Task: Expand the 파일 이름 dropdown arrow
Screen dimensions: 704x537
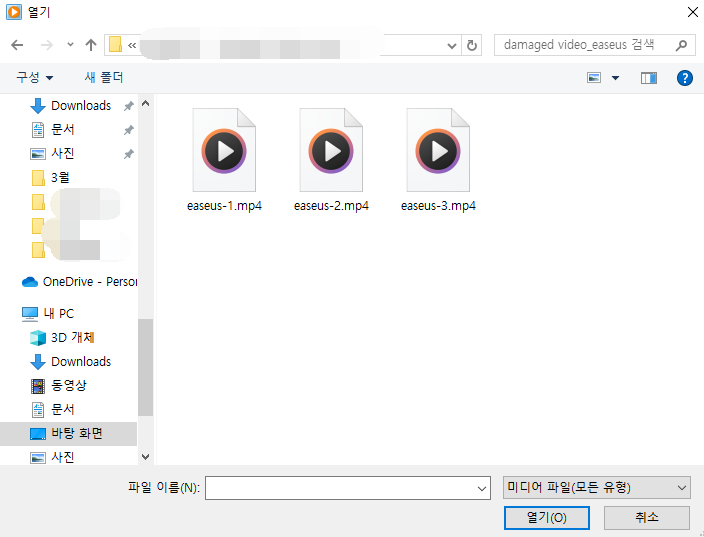Action: pos(482,489)
